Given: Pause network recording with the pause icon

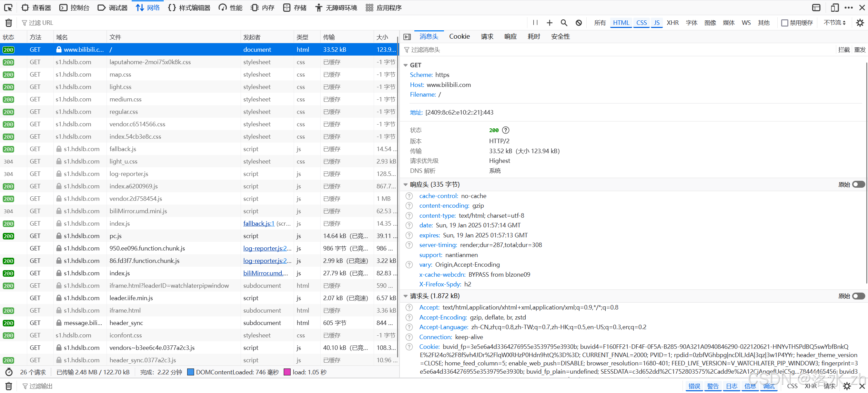Looking at the screenshot, I should (x=535, y=23).
